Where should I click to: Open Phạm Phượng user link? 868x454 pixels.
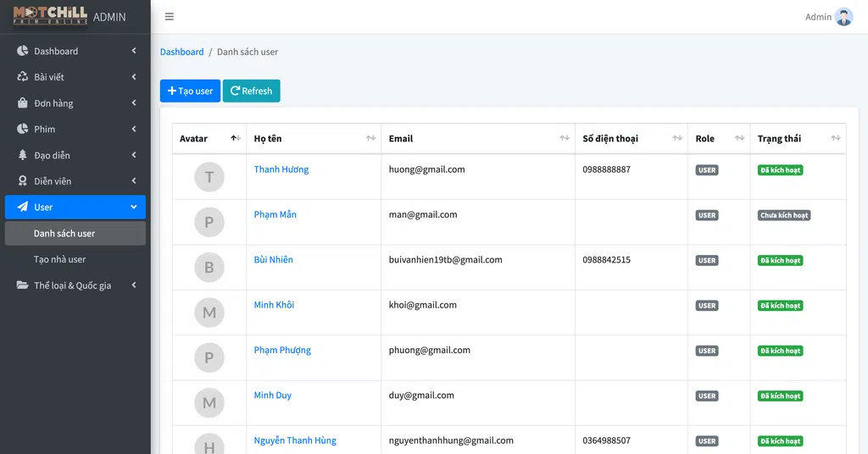click(282, 350)
